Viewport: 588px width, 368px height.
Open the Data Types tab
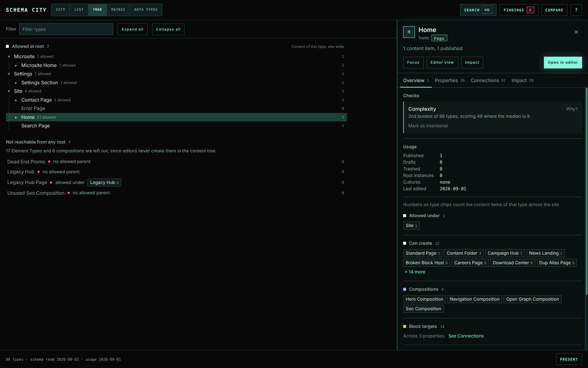click(x=146, y=10)
